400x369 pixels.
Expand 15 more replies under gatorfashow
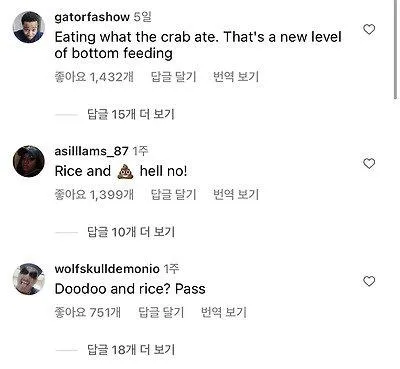pos(131,114)
